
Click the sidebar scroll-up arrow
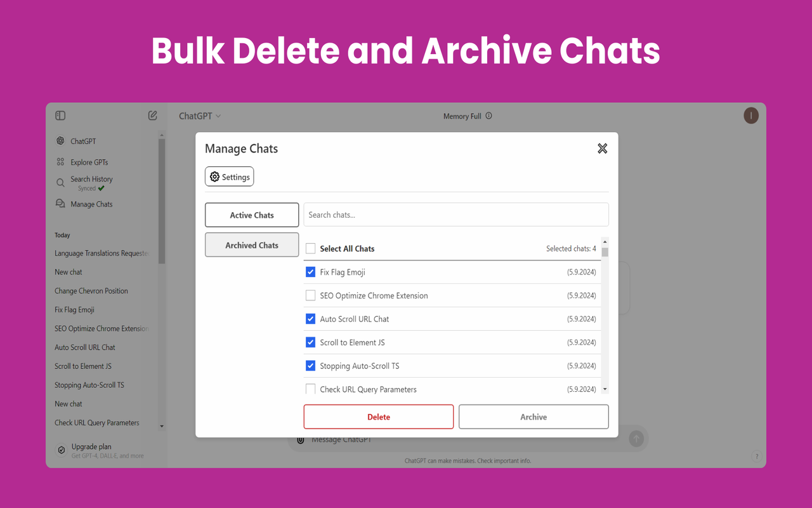162,135
